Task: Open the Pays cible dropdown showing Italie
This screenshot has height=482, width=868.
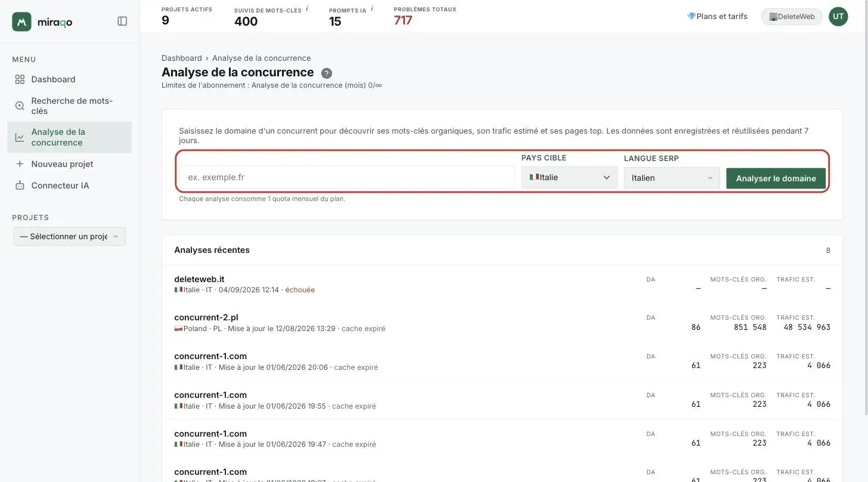Action: click(569, 177)
